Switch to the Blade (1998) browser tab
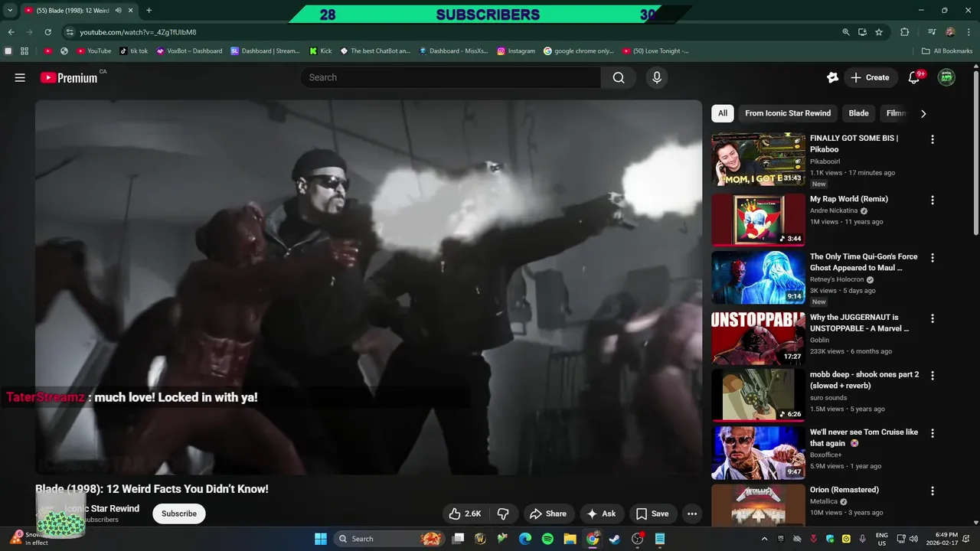 [74, 11]
